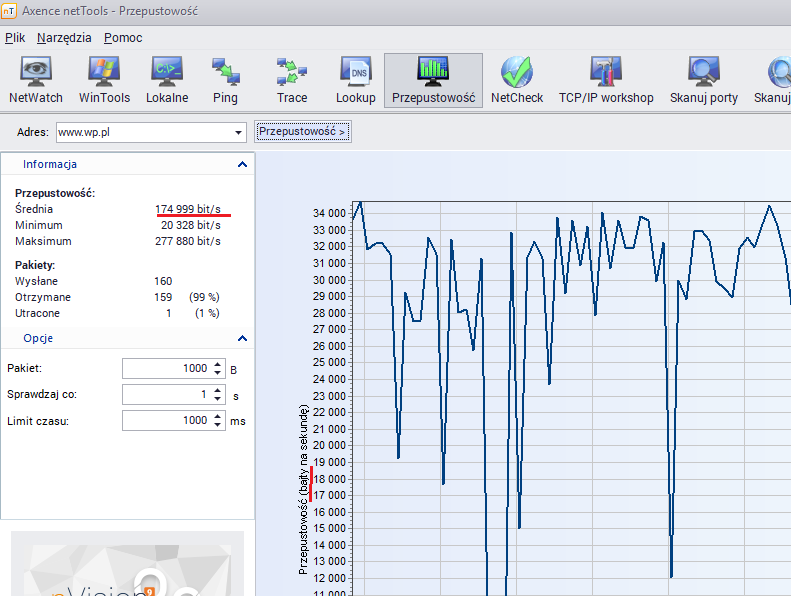Click the Axence netTools title bar icon
This screenshot has width=791, height=596.
pos(9,11)
